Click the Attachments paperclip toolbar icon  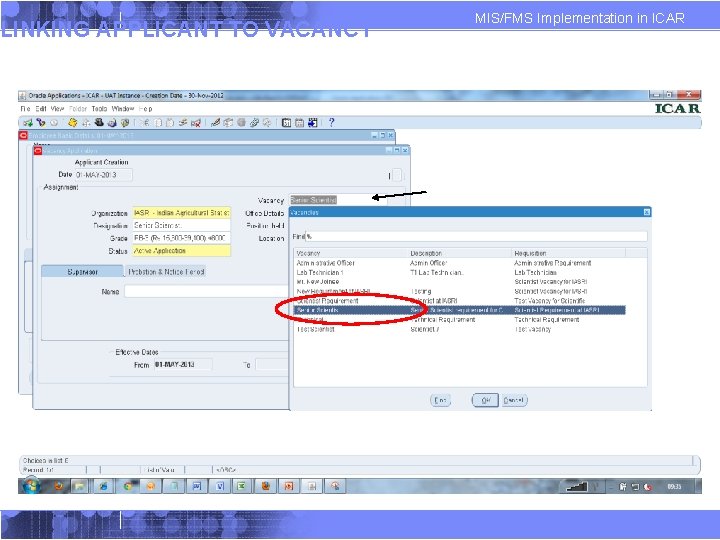(254, 123)
